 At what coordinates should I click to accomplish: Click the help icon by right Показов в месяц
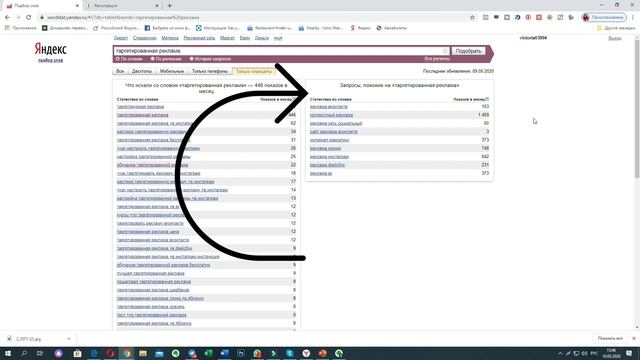487,99
